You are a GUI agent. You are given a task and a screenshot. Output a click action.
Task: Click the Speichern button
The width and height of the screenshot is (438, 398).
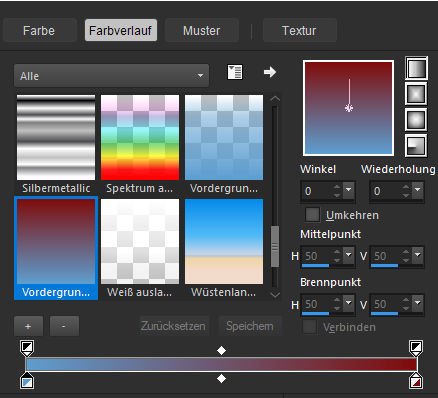(x=250, y=326)
